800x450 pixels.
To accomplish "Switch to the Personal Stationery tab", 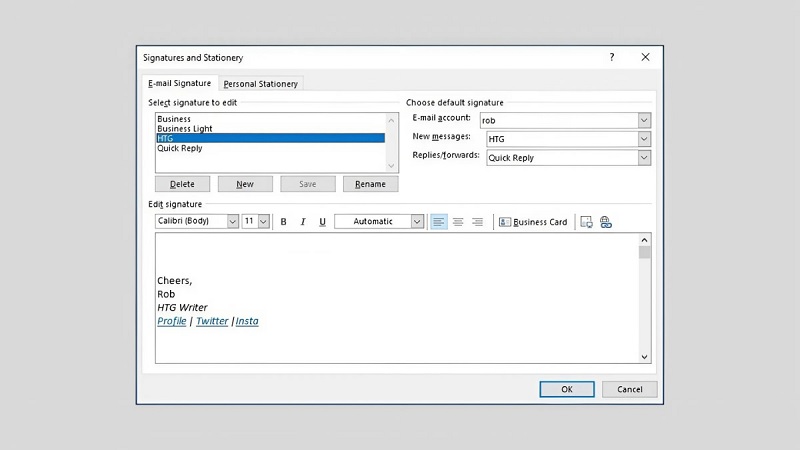I will [x=261, y=84].
